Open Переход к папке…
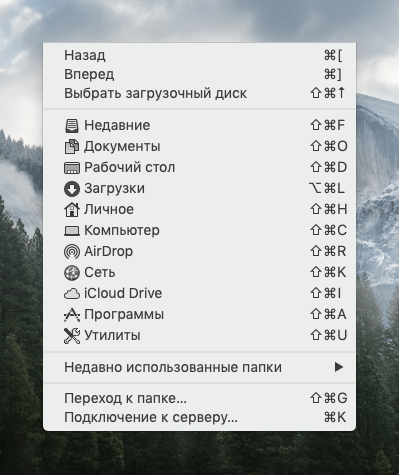399x475 pixels. tap(199, 398)
